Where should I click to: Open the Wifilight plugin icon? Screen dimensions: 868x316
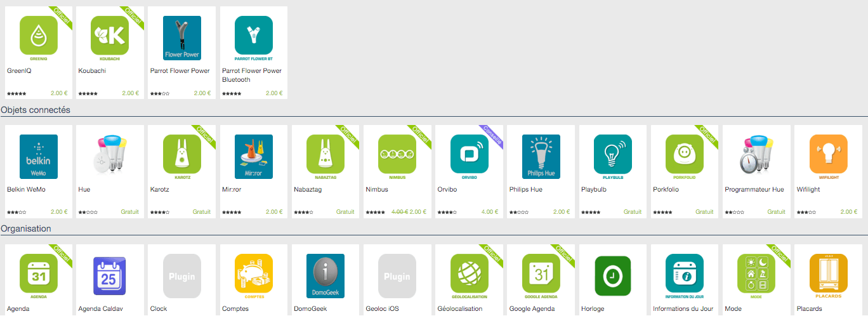[829, 157]
